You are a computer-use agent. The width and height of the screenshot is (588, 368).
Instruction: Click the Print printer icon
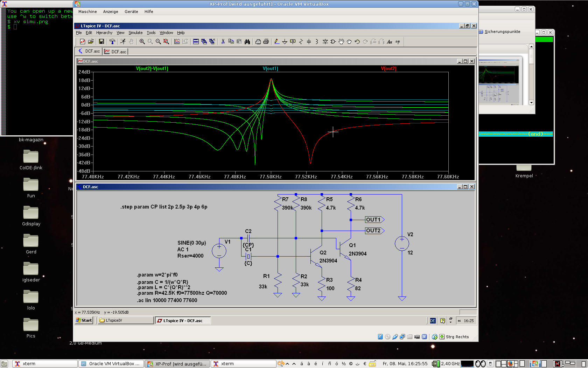click(x=266, y=42)
